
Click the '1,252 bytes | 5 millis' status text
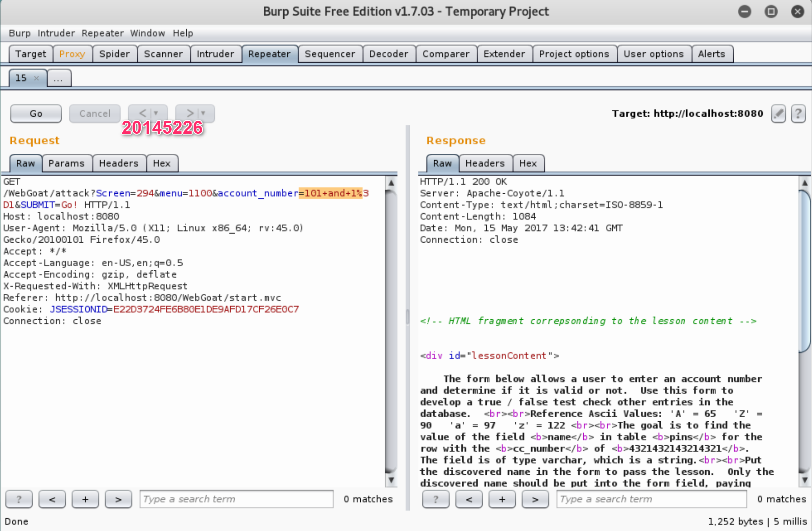click(x=757, y=522)
